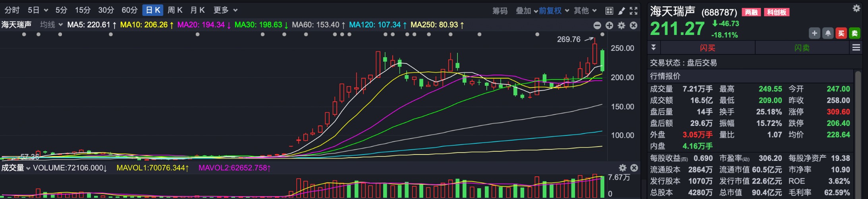Open volume indicator settings gear
Viewport: 868px width, 199px height.
(x=623, y=168)
